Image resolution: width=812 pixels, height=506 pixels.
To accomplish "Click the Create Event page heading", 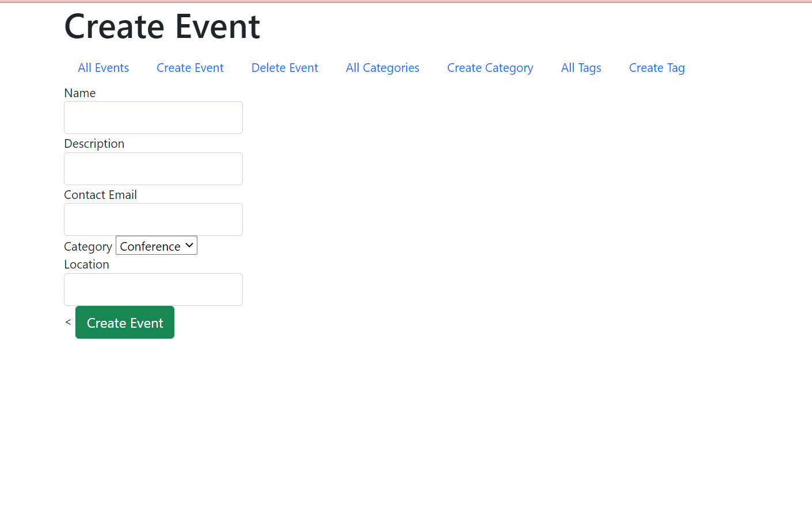I will (x=162, y=26).
